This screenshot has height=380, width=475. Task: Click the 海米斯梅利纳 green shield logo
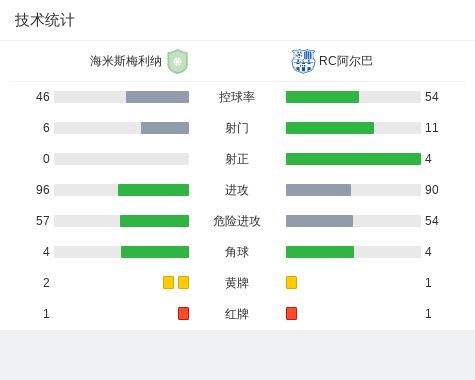[x=178, y=61]
